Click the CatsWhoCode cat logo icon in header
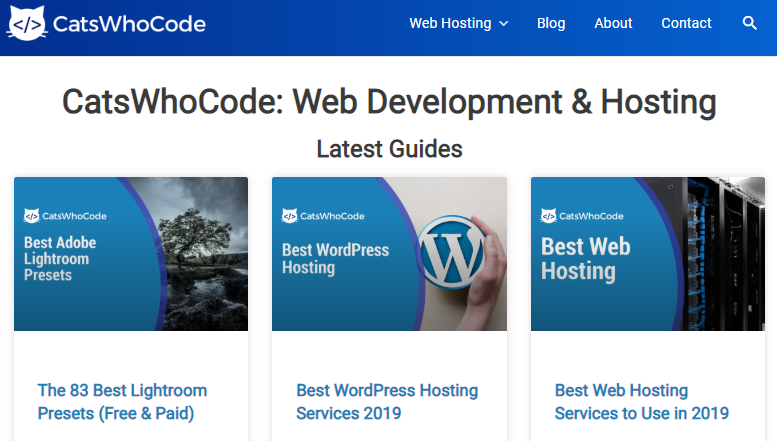The height and width of the screenshot is (441, 777). [x=27, y=23]
